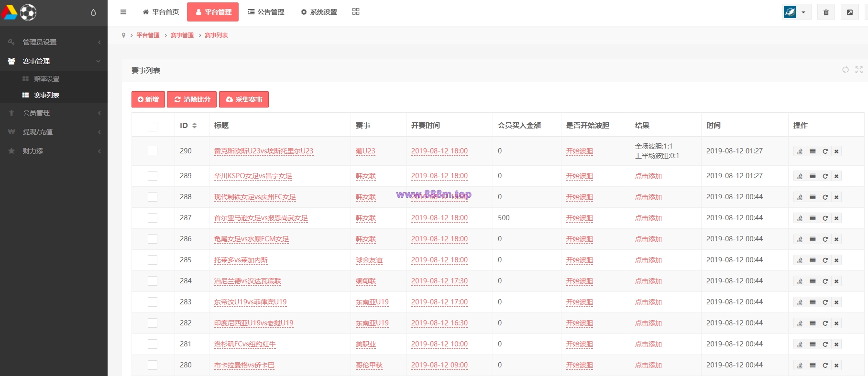This screenshot has height=376, width=868.
Task: Click the hamburger menu icon in the top bar
Action: [123, 12]
